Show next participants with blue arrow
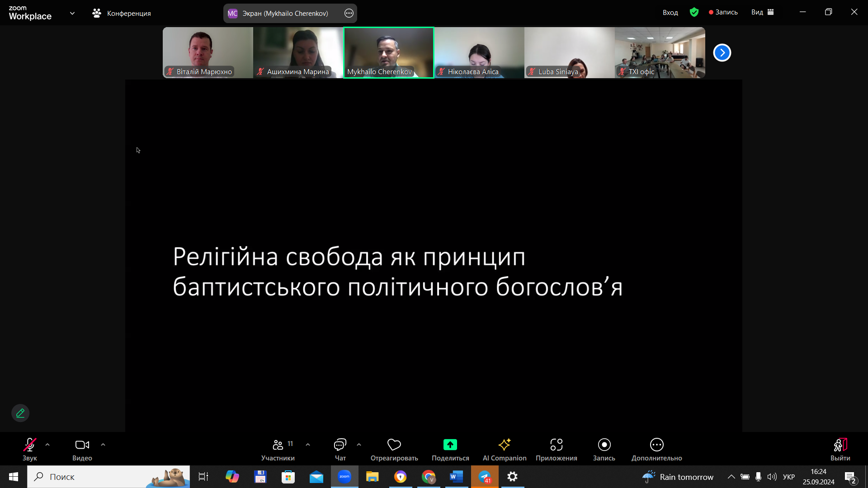 coord(722,53)
